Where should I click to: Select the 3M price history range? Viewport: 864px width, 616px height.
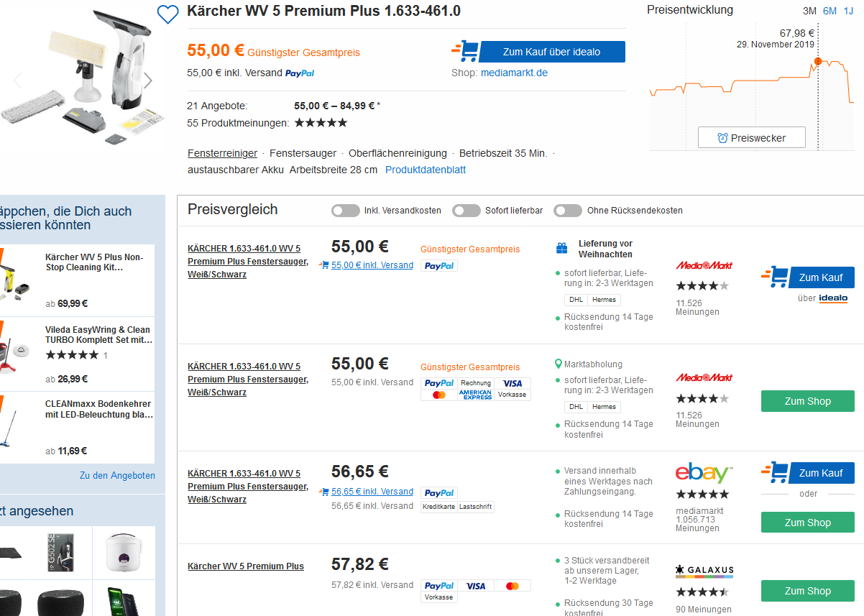(809, 11)
